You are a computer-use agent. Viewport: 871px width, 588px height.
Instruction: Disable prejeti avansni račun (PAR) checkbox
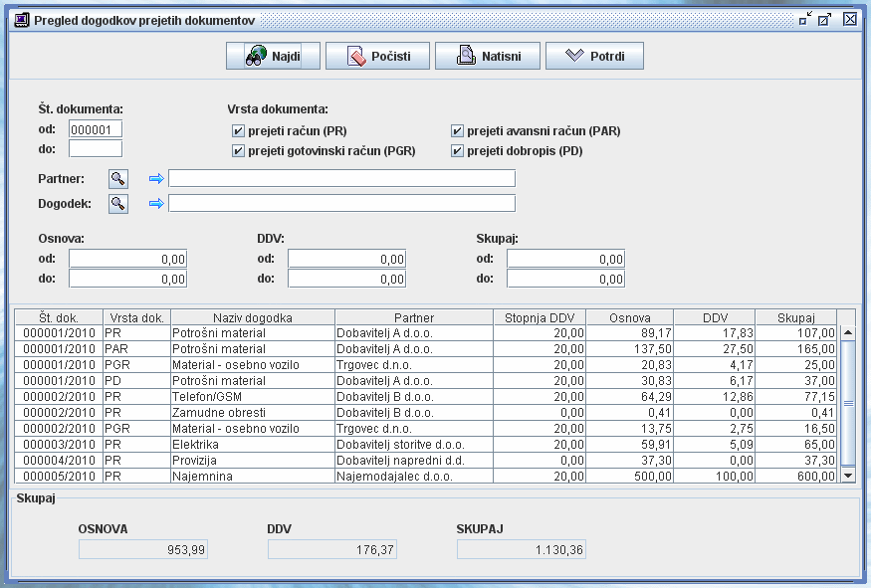[457, 131]
